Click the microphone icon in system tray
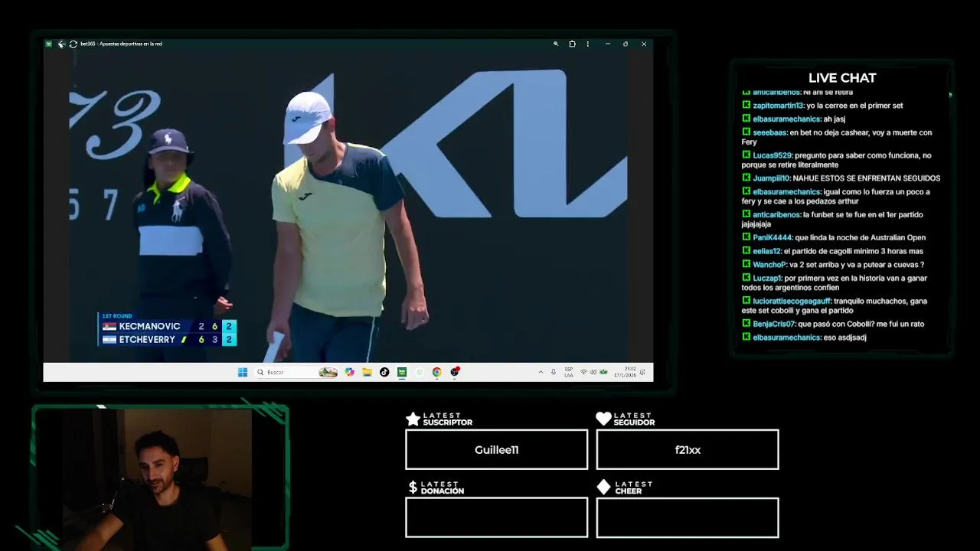 [554, 372]
